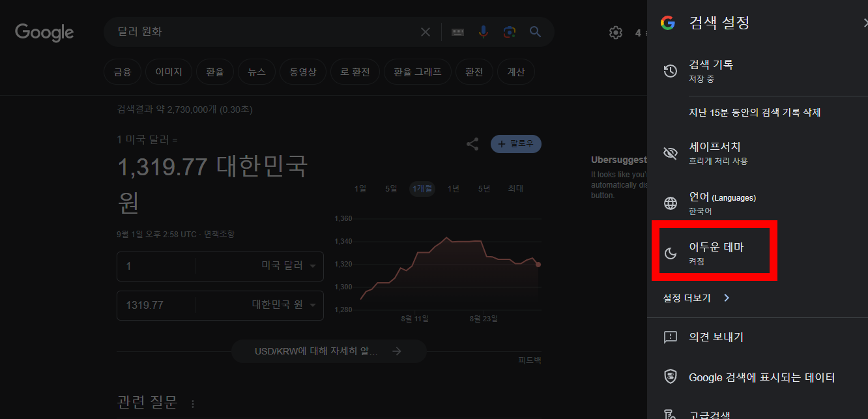Click the three-dot menu beside 관련 질문
The width and height of the screenshot is (868, 419).
point(192,403)
